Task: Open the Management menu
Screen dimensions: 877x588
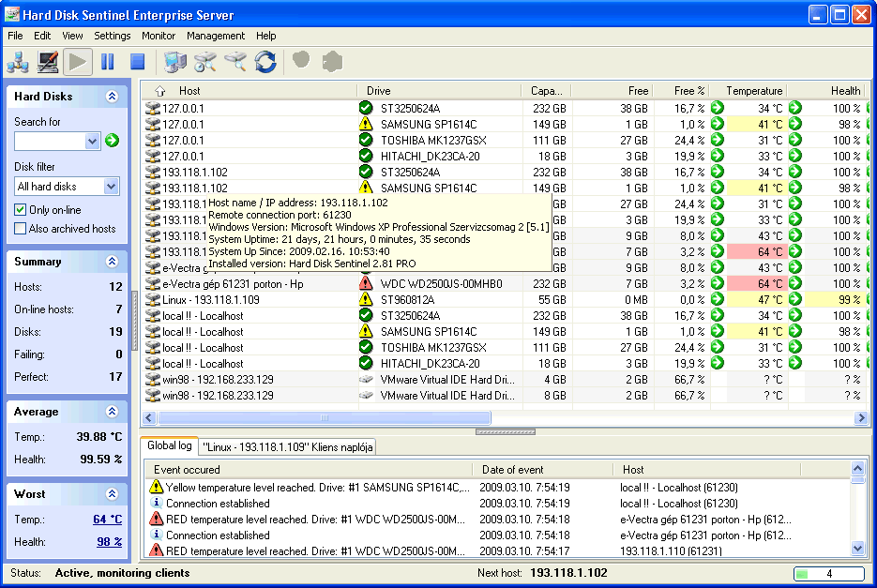Action: pos(216,36)
